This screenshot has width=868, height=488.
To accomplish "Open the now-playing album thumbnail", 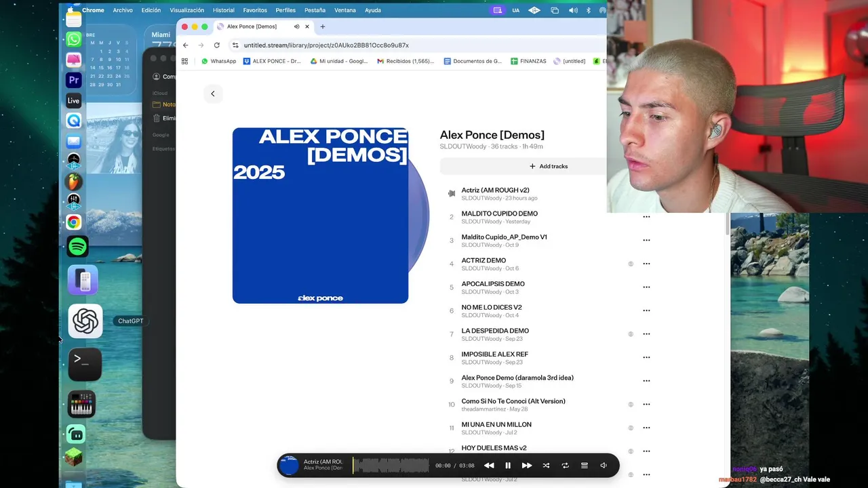I will 289,466.
